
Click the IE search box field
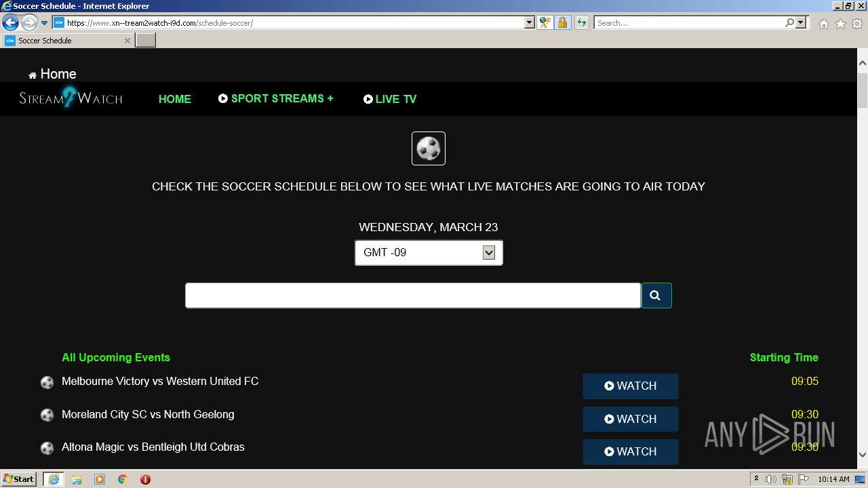pyautogui.click(x=688, y=23)
